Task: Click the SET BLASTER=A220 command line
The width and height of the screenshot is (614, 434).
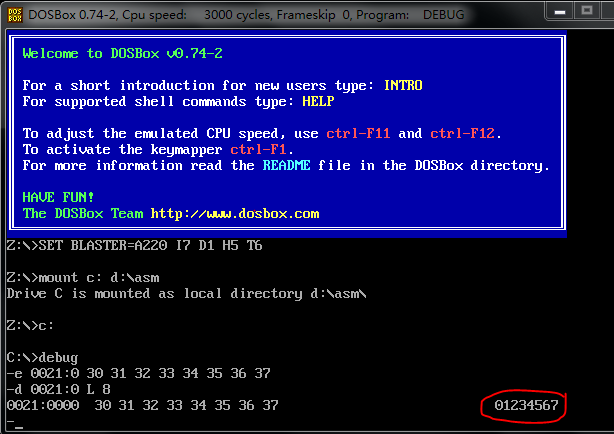Action: tap(134, 246)
